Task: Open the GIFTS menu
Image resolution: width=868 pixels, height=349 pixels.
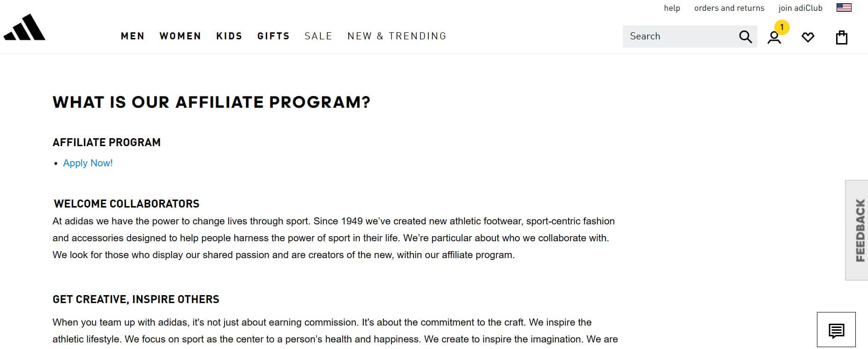Action: click(273, 36)
